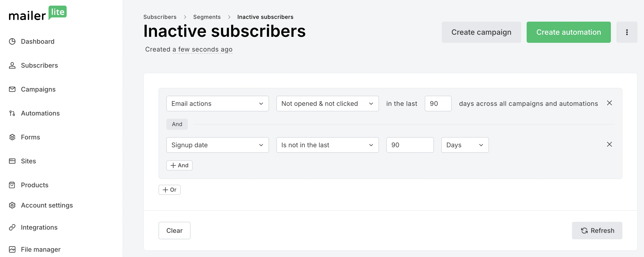
Task: Open the Dashboard from the sidebar
Action: (38, 41)
